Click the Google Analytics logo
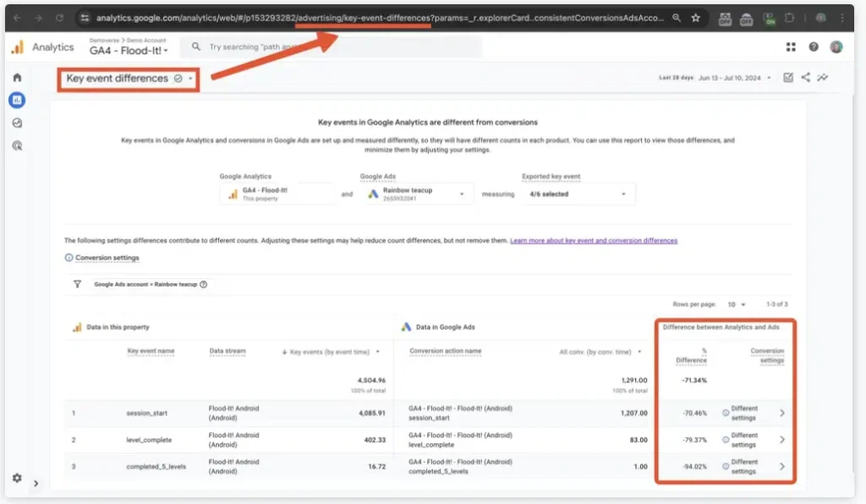This screenshot has height=504, width=866. tap(18, 47)
